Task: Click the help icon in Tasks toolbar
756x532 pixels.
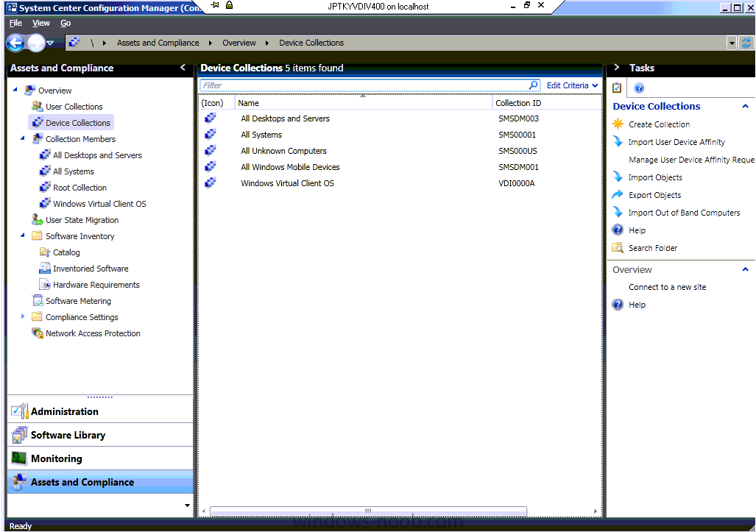Action: [x=639, y=88]
